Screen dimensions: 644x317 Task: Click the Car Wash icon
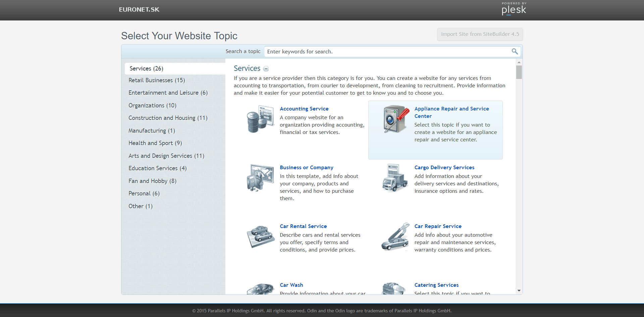pos(261,288)
